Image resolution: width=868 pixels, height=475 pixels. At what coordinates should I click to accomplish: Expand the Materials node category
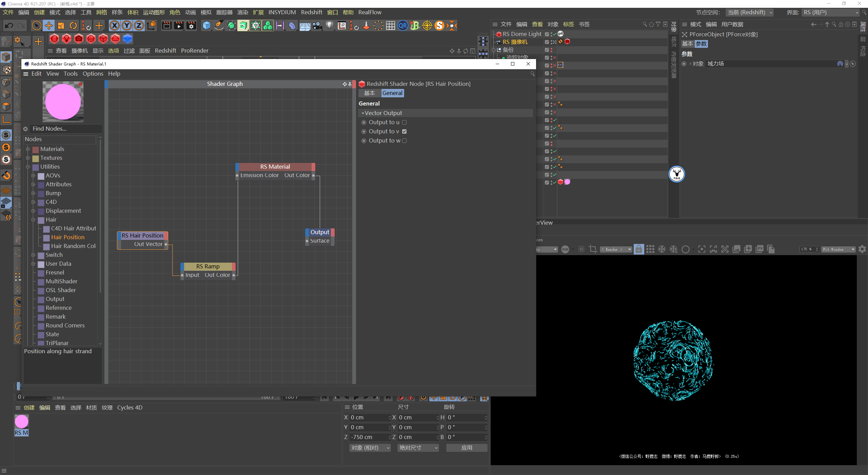(x=28, y=149)
